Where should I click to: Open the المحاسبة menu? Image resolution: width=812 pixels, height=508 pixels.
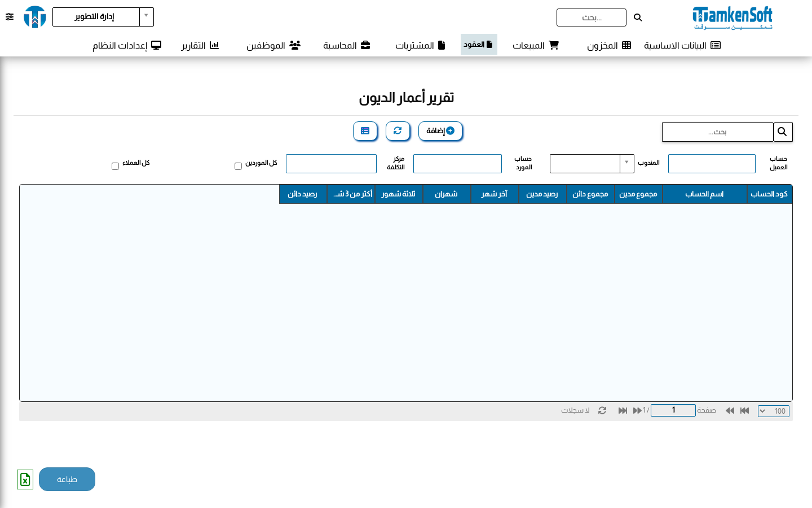click(347, 45)
